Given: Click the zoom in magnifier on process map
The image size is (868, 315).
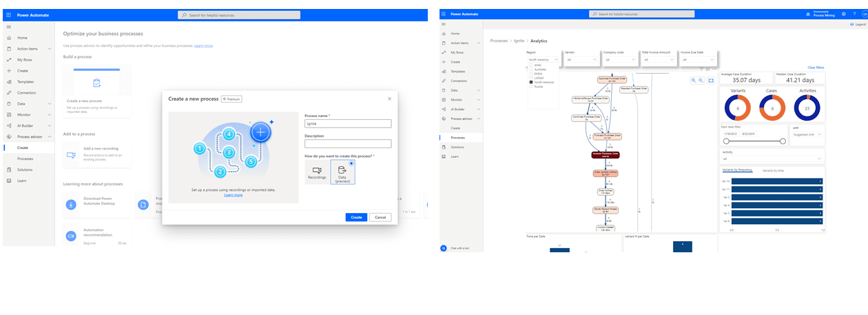Looking at the screenshot, I should (x=694, y=81).
